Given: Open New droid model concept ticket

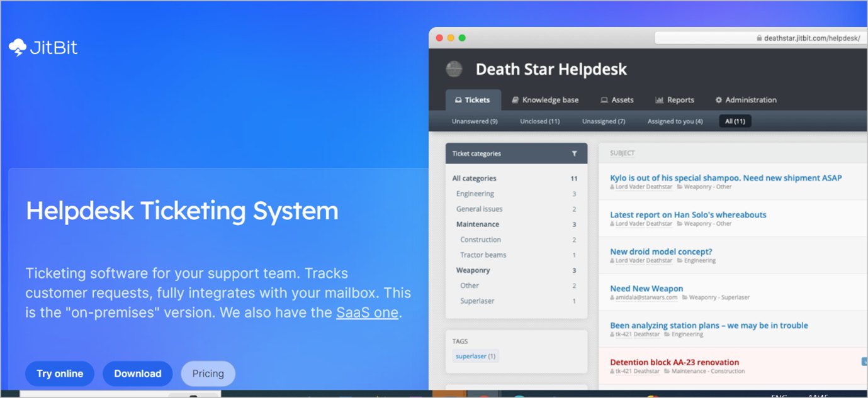Looking at the screenshot, I should pyautogui.click(x=661, y=252).
